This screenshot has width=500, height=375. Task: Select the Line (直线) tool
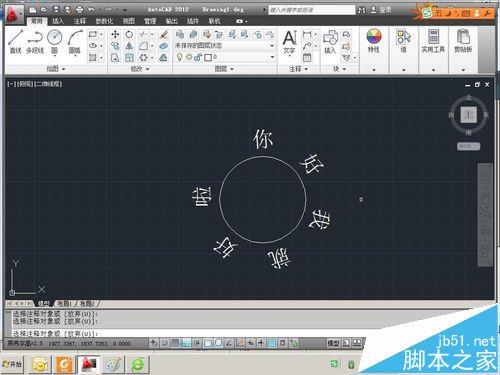[16, 41]
